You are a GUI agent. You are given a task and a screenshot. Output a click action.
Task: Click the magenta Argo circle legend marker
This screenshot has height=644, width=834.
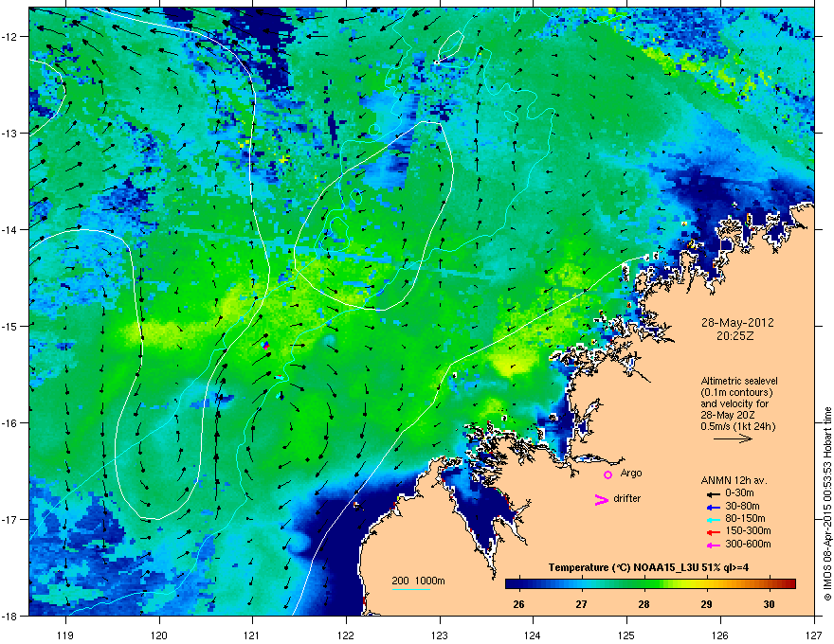coord(607,474)
